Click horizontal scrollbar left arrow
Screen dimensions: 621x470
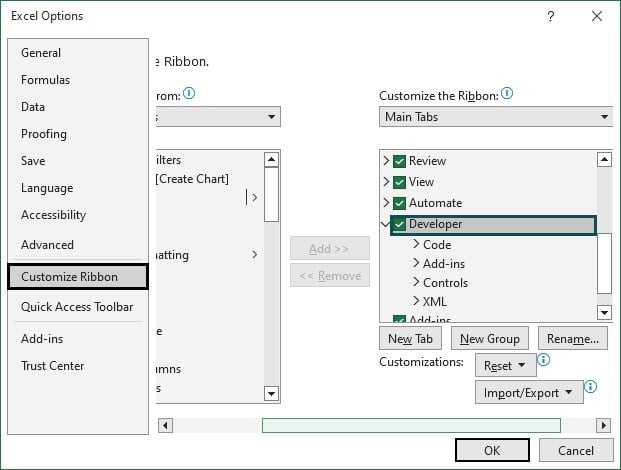click(x=165, y=426)
